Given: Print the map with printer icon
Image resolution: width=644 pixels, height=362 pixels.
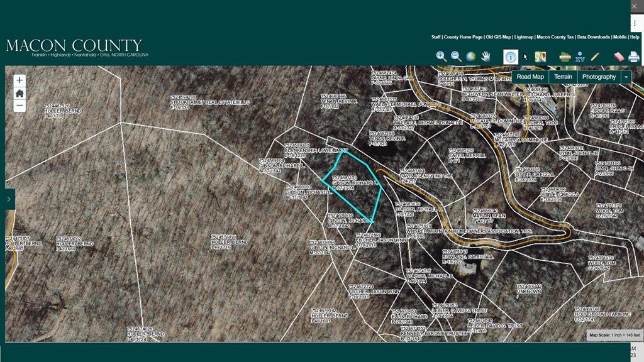Looking at the screenshot, I should pos(633,57).
